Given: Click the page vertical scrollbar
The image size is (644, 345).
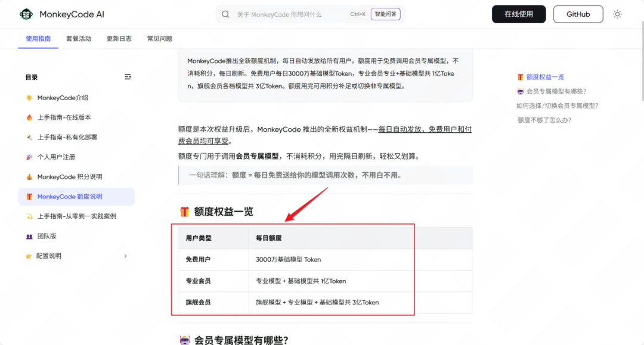Looking at the screenshot, I should pyautogui.click(x=642, y=61).
